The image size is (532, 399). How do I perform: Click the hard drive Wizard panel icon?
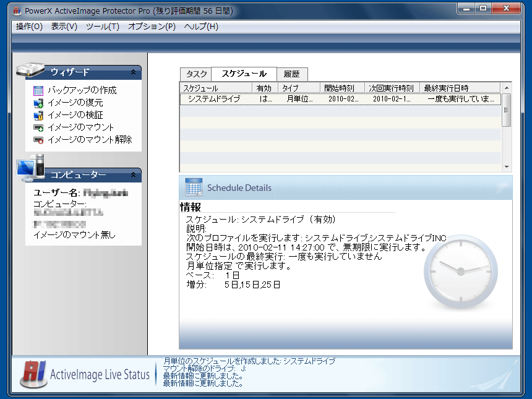[30, 70]
